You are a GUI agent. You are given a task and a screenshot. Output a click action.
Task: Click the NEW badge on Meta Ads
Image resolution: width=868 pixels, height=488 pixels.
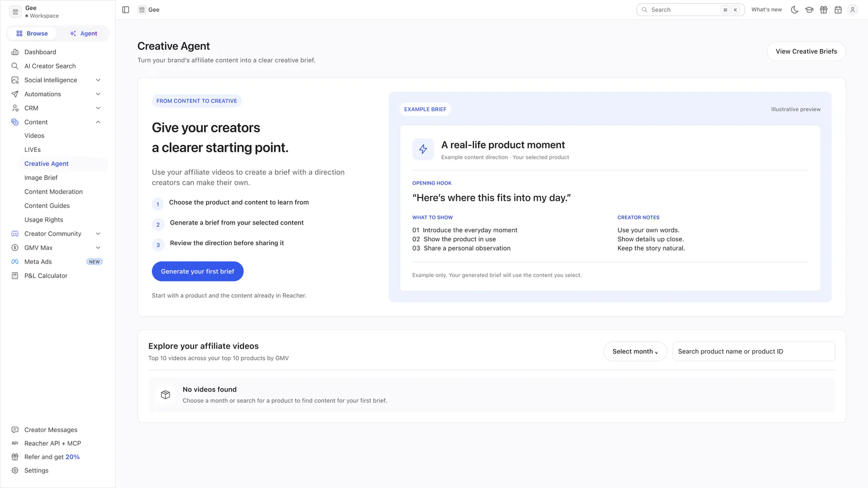tap(94, 262)
